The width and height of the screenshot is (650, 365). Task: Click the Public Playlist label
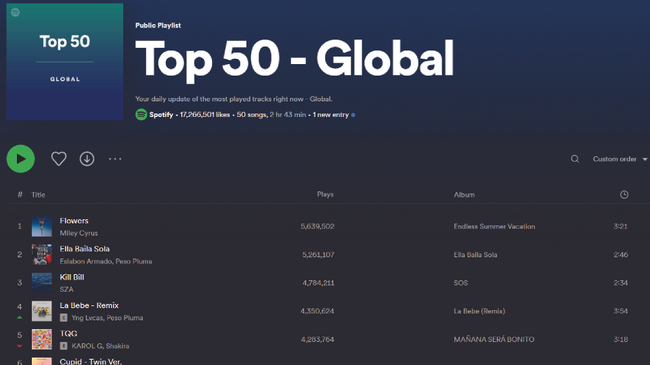point(158,25)
